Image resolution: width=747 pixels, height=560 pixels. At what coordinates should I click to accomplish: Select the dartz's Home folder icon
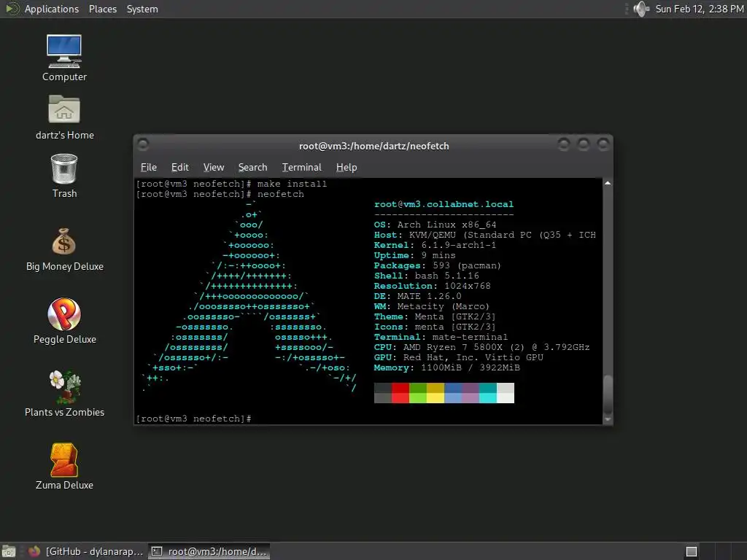[x=64, y=109]
